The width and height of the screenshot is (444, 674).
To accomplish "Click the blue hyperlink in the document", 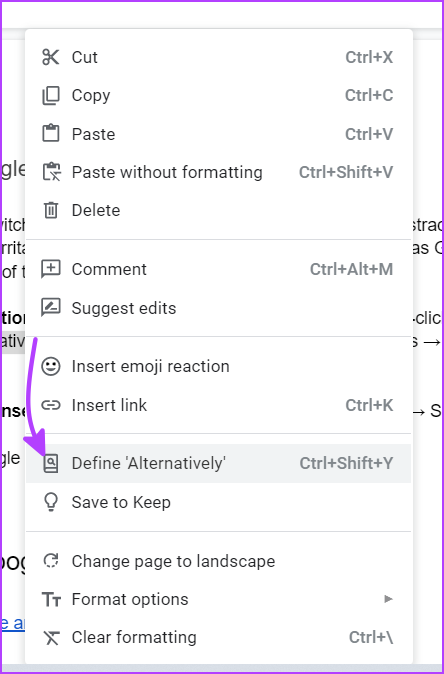I will coord(13,623).
